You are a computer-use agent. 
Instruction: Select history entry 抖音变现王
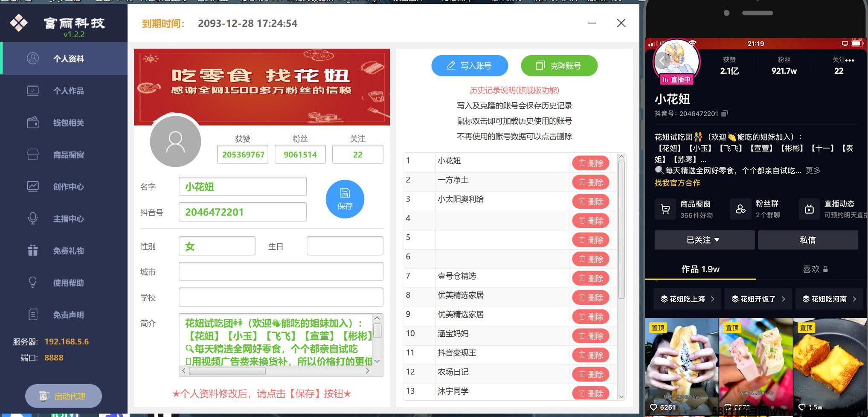click(x=457, y=353)
